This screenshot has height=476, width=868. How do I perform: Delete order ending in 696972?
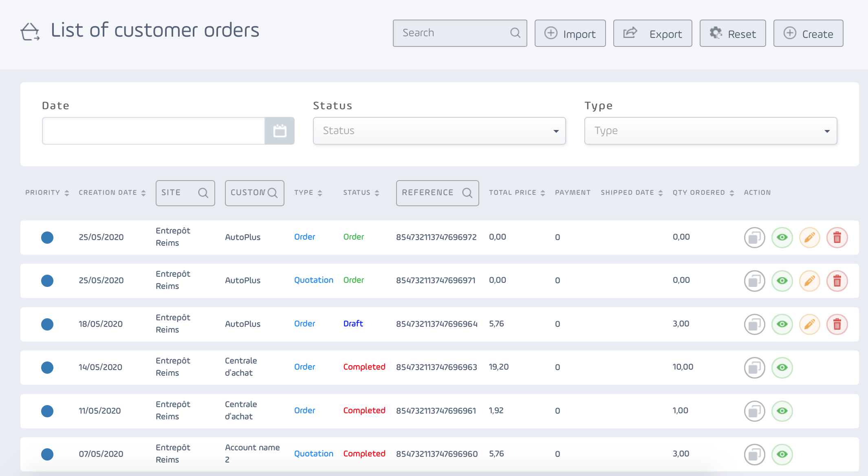(x=837, y=238)
